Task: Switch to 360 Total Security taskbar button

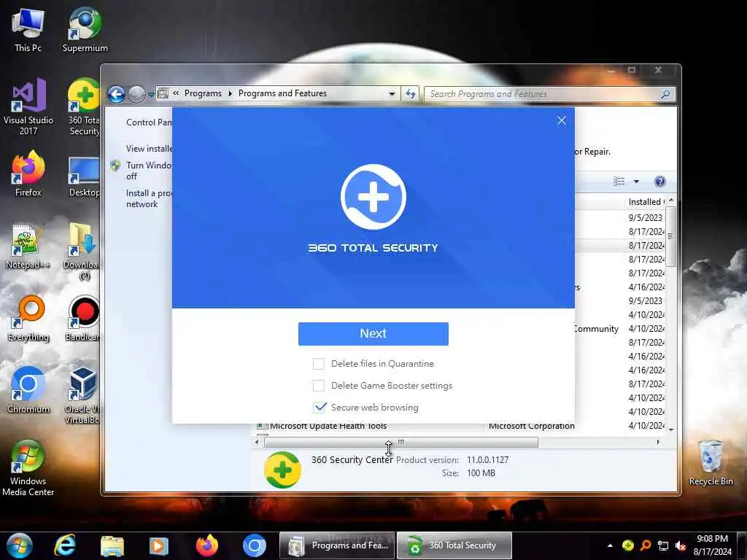Action: click(x=454, y=545)
